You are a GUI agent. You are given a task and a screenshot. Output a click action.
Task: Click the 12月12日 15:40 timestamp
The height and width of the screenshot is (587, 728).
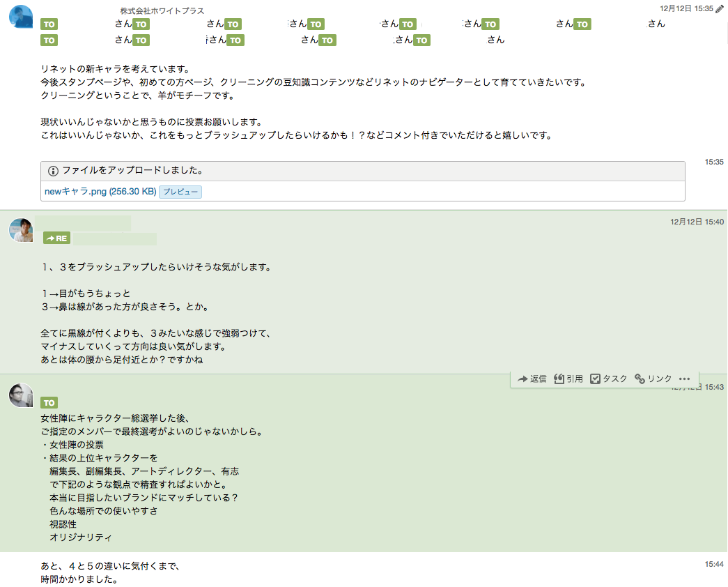(x=697, y=222)
